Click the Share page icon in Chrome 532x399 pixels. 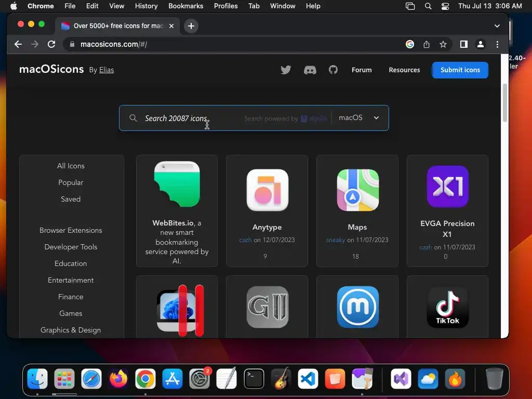tap(427, 44)
